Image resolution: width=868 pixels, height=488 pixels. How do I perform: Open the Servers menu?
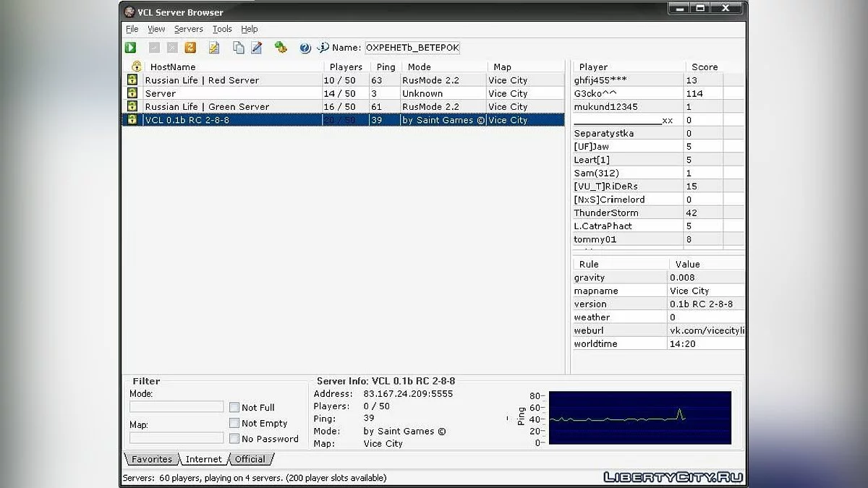tap(188, 29)
